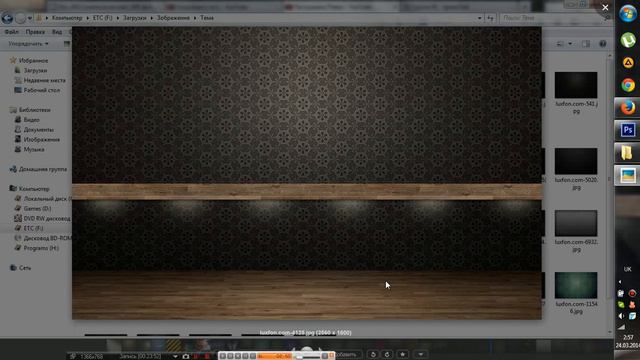The height and width of the screenshot is (360, 640).
Task: Open the Правка menu
Action: click(35, 32)
